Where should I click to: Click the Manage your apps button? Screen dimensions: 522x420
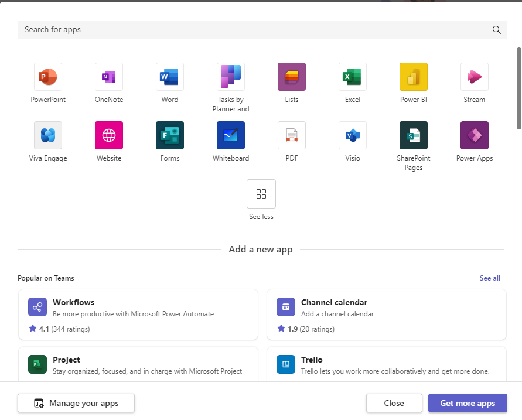(76, 403)
